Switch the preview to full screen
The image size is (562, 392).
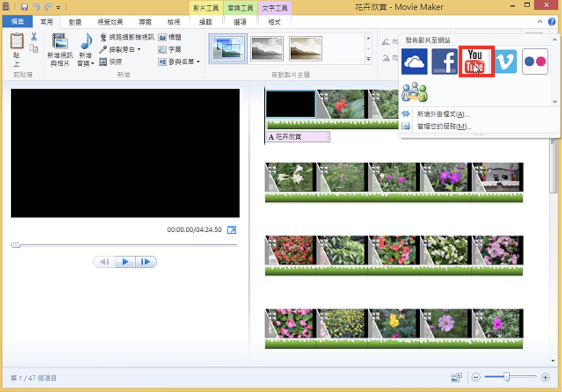232,230
